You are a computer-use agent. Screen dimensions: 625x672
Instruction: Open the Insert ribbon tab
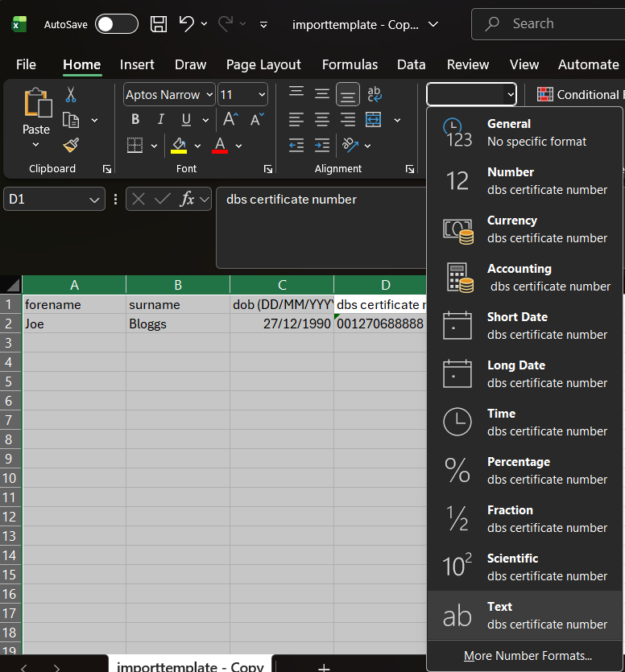(x=137, y=64)
